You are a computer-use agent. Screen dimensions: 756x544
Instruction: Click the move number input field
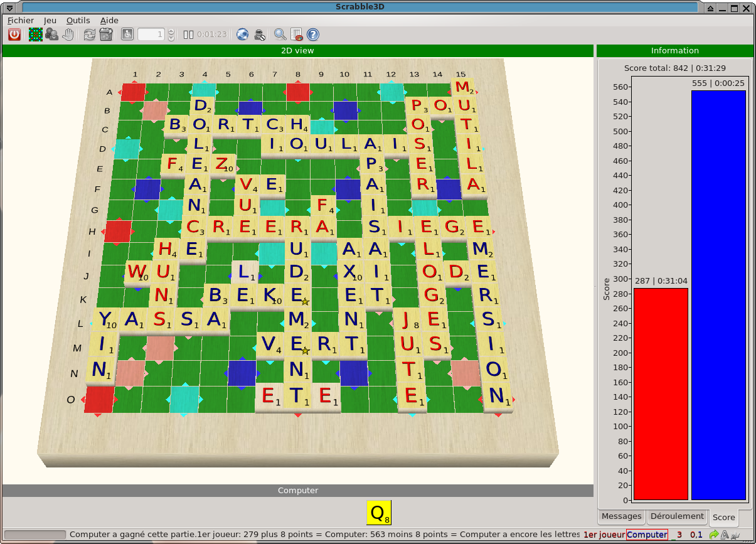click(151, 35)
